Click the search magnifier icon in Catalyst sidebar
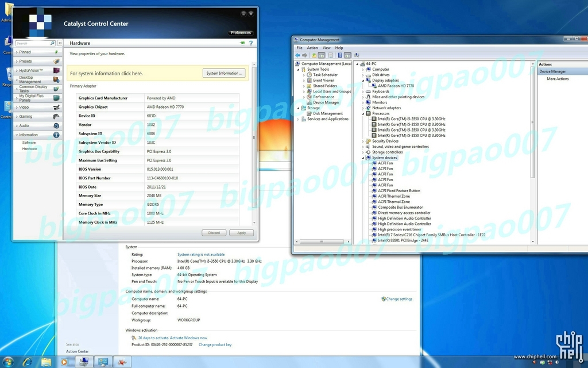588x368 pixels. pyautogui.click(x=52, y=43)
